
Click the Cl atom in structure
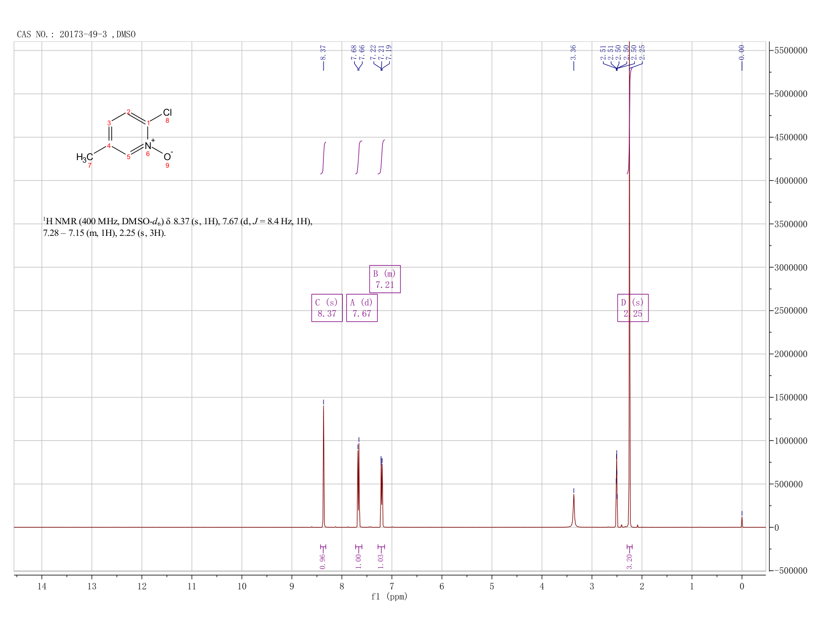(x=167, y=113)
